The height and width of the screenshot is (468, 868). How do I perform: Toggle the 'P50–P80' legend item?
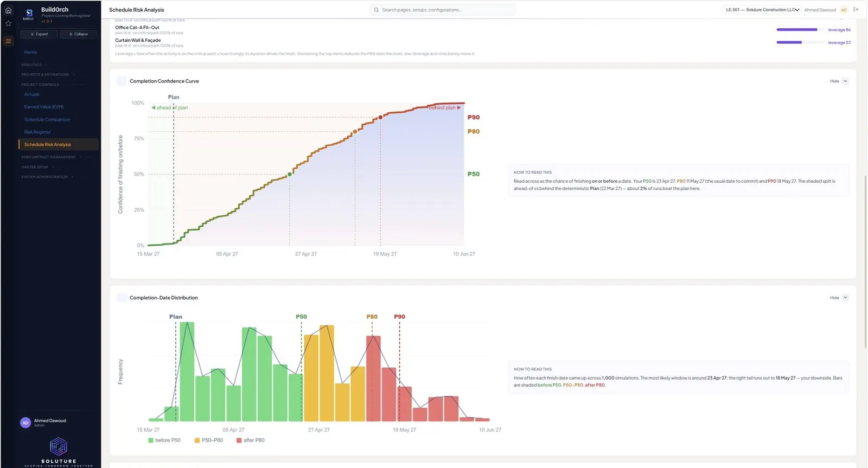(x=209, y=440)
